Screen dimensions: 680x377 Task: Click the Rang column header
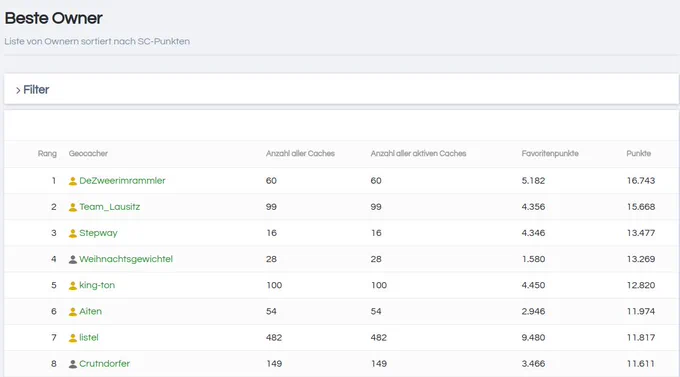point(47,154)
